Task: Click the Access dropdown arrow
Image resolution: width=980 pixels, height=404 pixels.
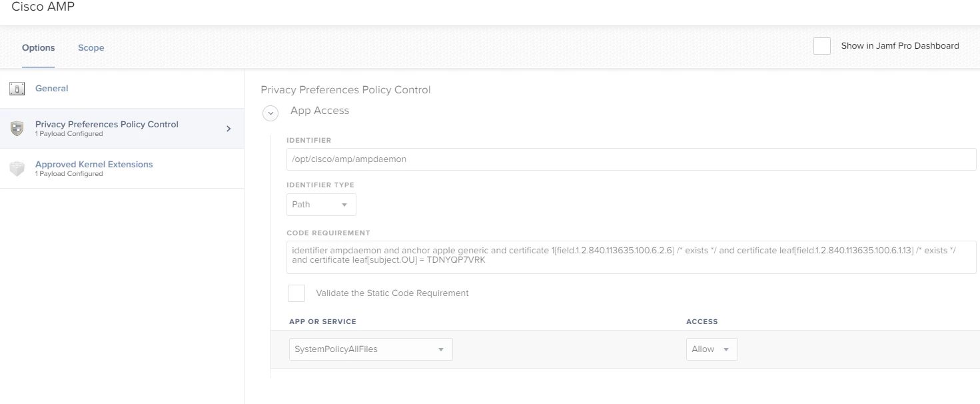Action: (726, 349)
